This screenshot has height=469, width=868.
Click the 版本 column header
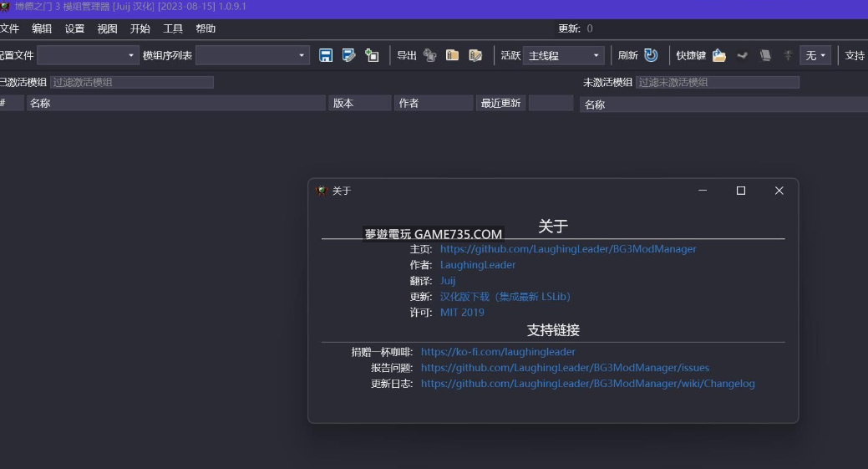tap(359, 103)
